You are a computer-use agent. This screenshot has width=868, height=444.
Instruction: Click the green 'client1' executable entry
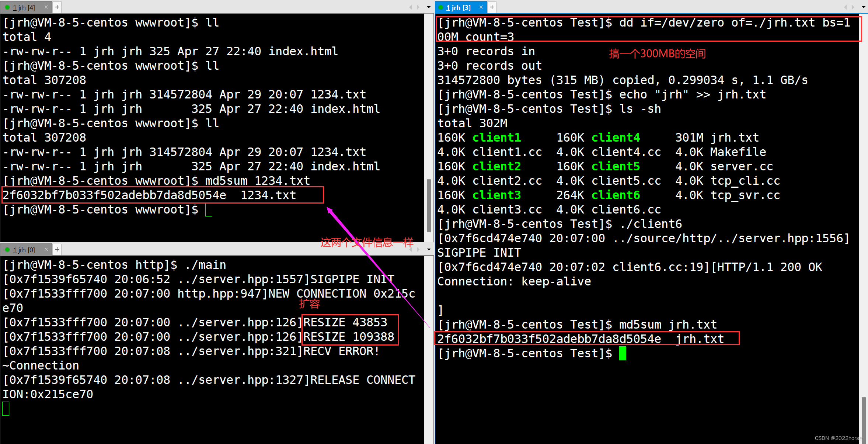(x=497, y=138)
